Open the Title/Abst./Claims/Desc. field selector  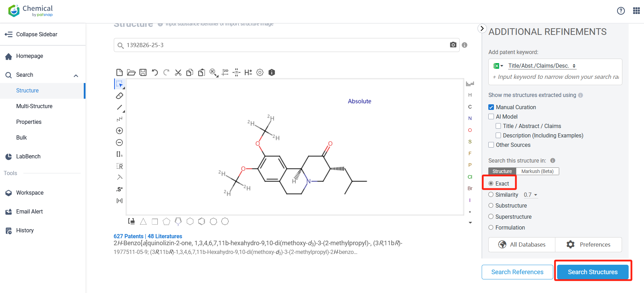(541, 66)
